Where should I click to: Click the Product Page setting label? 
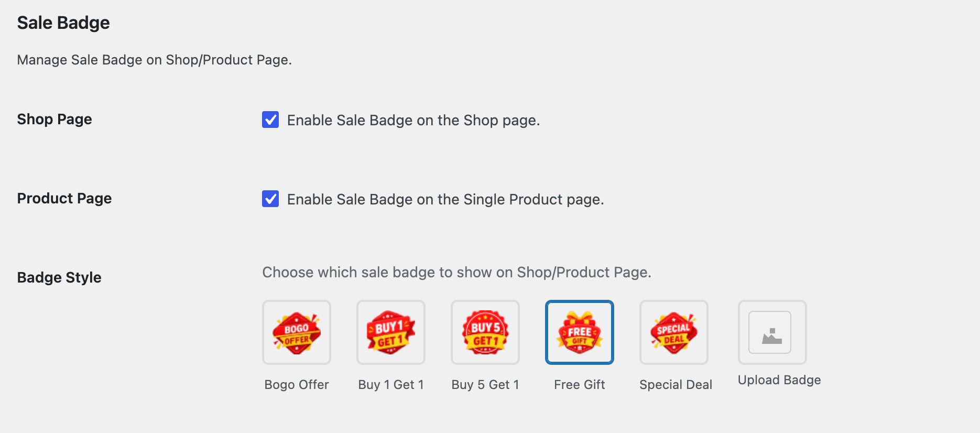point(64,199)
